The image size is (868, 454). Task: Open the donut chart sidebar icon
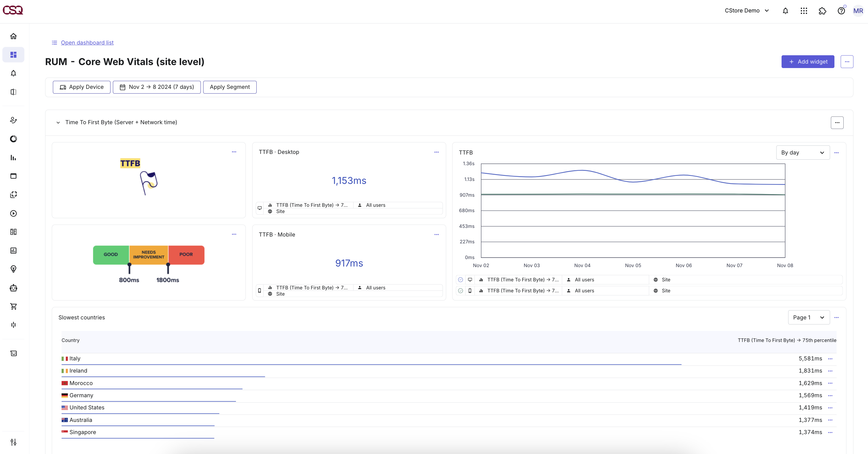point(13,139)
